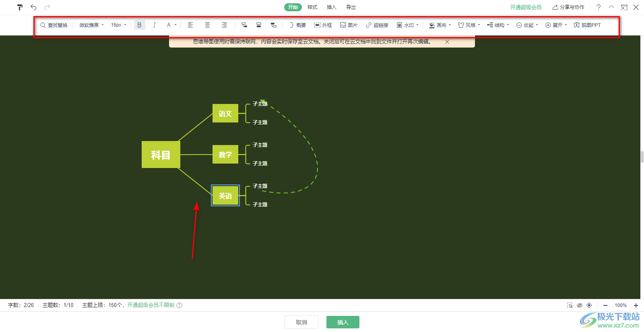Click 开通超级会员 link at top
The height and width of the screenshot is (332, 644).
[x=526, y=7]
